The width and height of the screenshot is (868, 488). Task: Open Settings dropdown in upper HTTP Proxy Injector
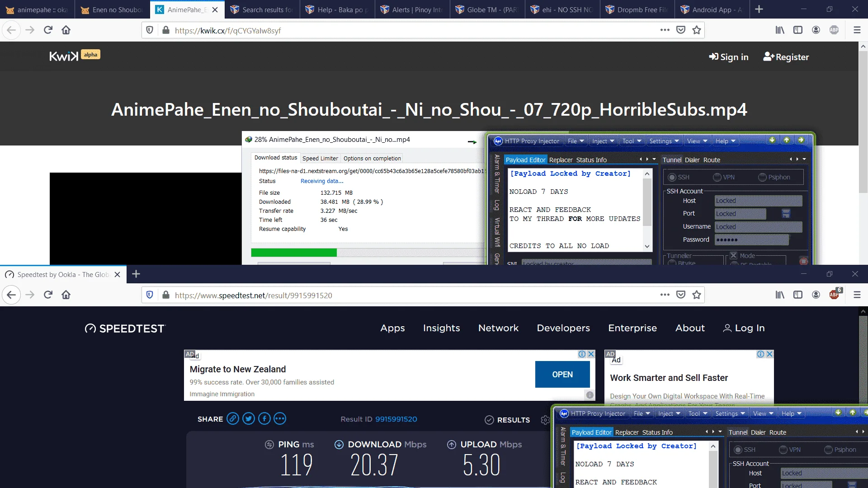click(664, 141)
